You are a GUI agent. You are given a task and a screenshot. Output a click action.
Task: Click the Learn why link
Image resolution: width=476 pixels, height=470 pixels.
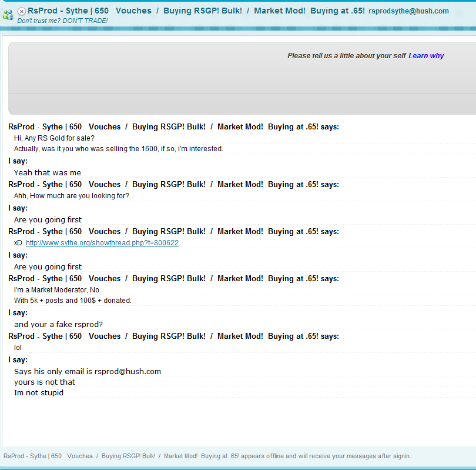[x=426, y=56]
